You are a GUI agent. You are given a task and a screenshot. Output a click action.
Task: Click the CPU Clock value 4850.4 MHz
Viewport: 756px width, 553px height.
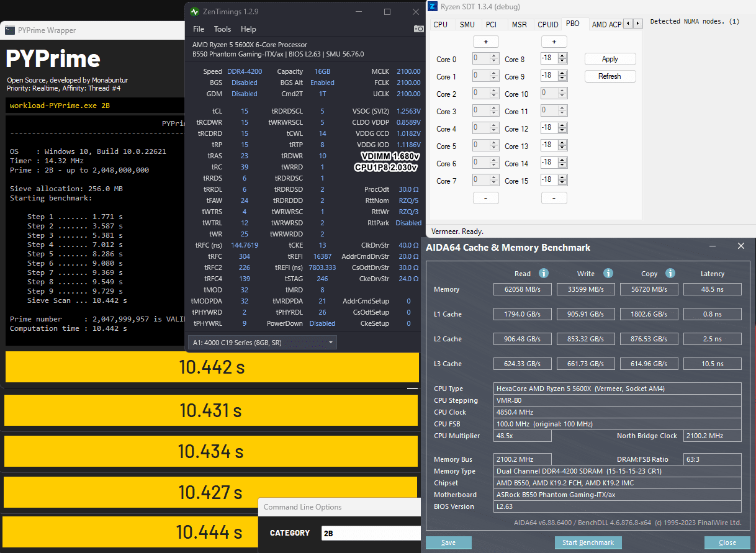pos(618,412)
